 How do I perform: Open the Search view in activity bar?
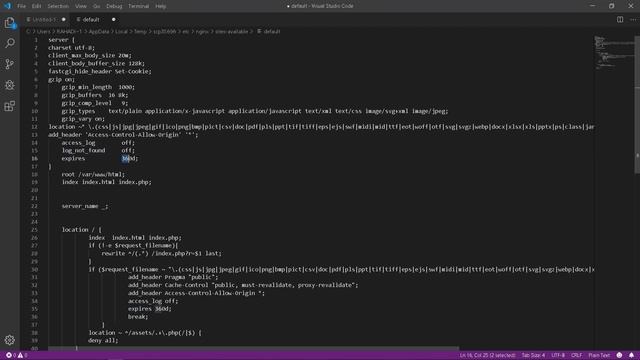(10, 43)
